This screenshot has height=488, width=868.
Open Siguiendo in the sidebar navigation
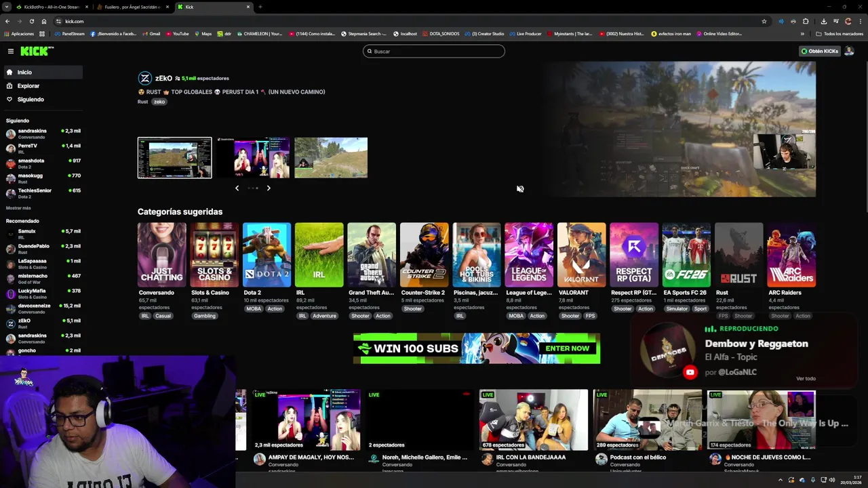[42, 100]
